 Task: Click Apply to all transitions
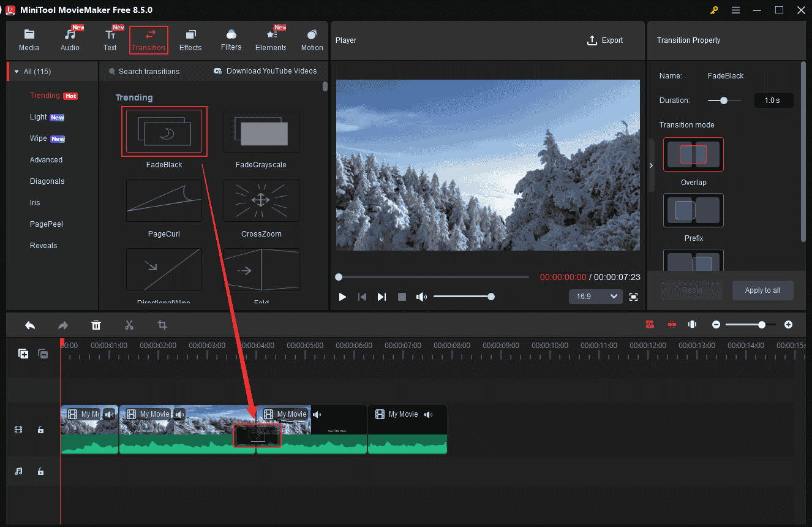(762, 290)
